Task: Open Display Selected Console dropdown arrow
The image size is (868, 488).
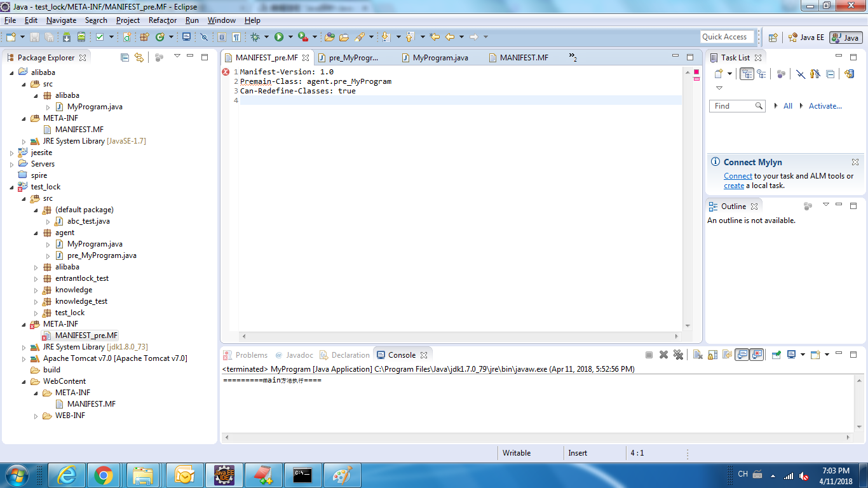Action: (803, 355)
